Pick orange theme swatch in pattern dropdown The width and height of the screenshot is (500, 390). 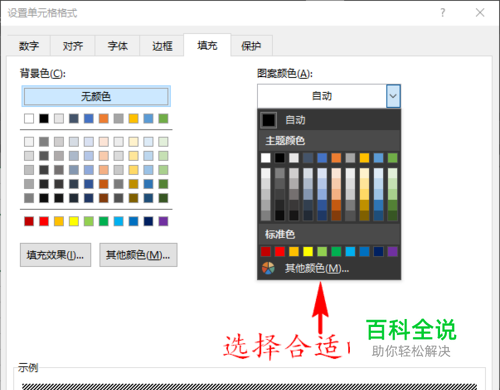coord(336,158)
